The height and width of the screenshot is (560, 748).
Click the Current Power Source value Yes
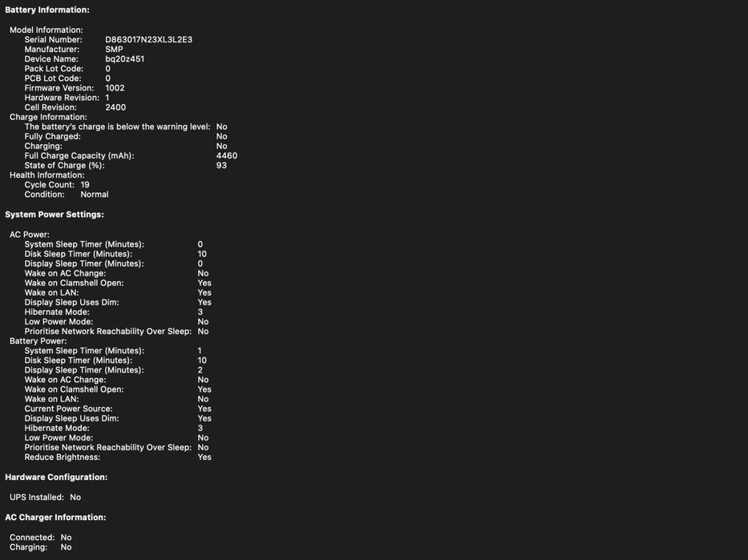(x=204, y=409)
